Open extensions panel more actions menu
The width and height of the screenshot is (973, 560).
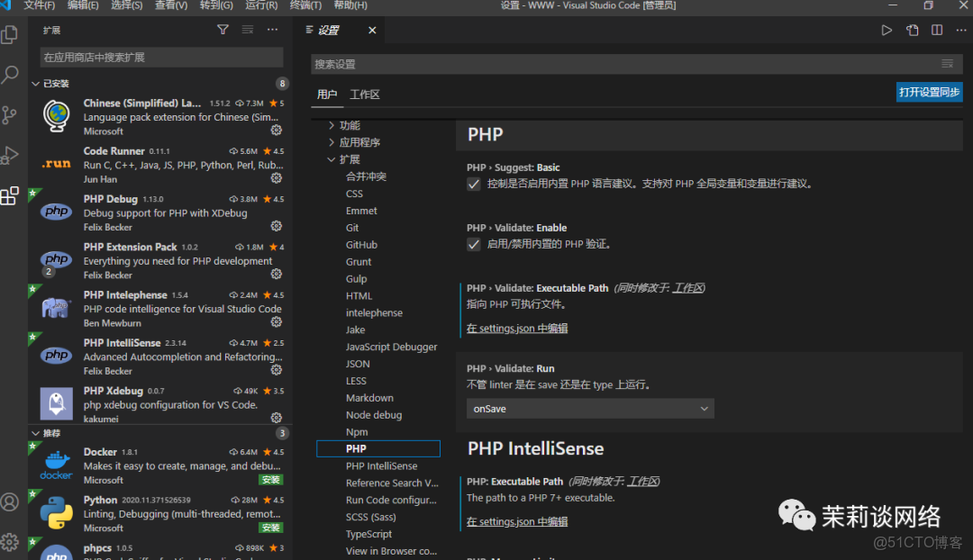[x=272, y=30]
